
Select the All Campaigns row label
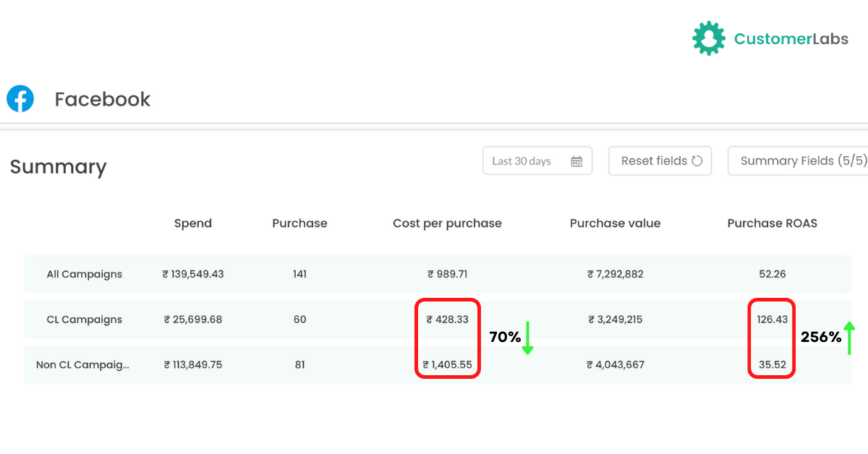point(85,274)
